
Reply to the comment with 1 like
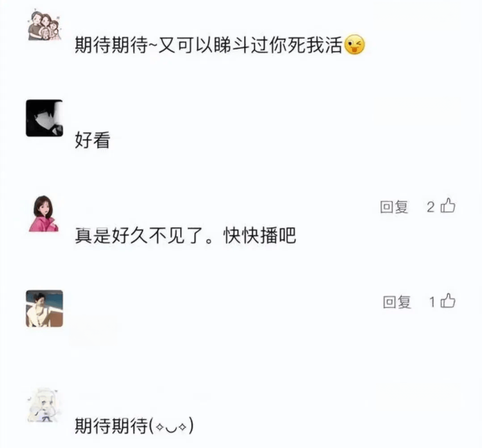click(397, 302)
